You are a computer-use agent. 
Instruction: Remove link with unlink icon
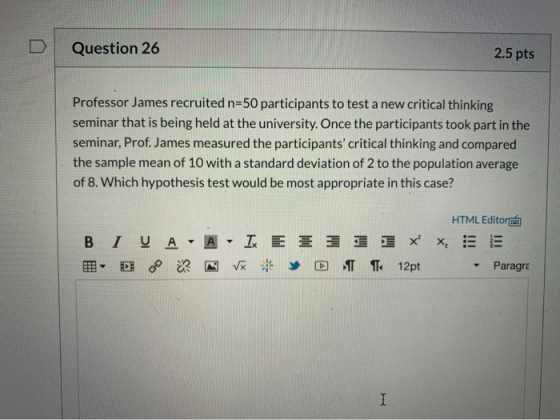[184, 266]
